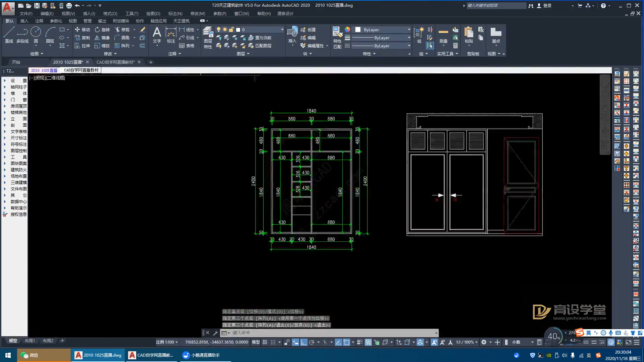Expand the 轴网柱子 tree item
Image resolution: width=644 pixels, height=362 pixels.
click(x=5, y=87)
